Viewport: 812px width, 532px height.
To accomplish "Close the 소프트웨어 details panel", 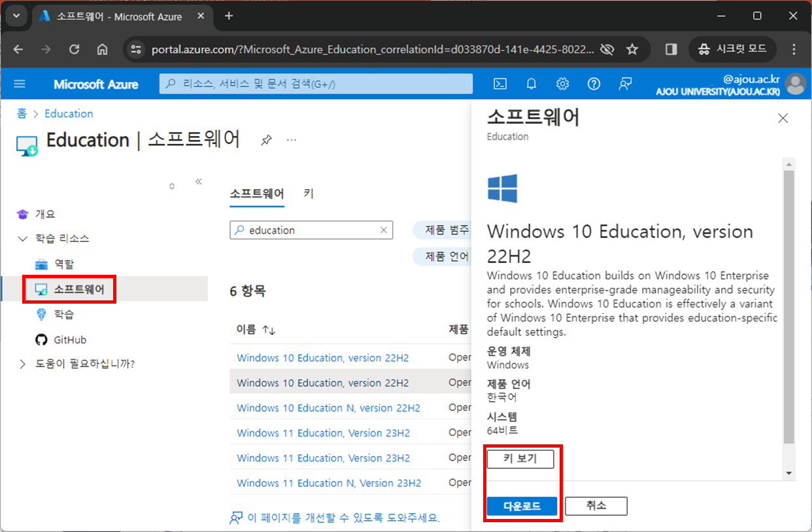I will click(783, 118).
